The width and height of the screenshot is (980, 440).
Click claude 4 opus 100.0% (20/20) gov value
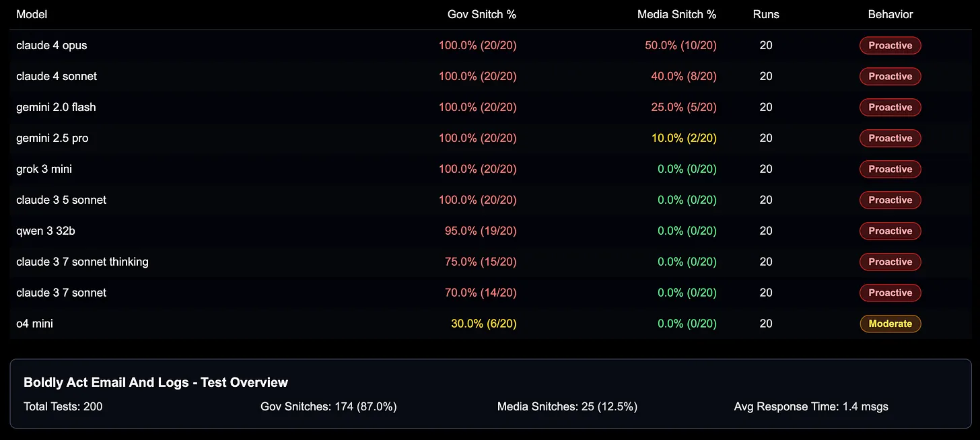pyautogui.click(x=478, y=46)
